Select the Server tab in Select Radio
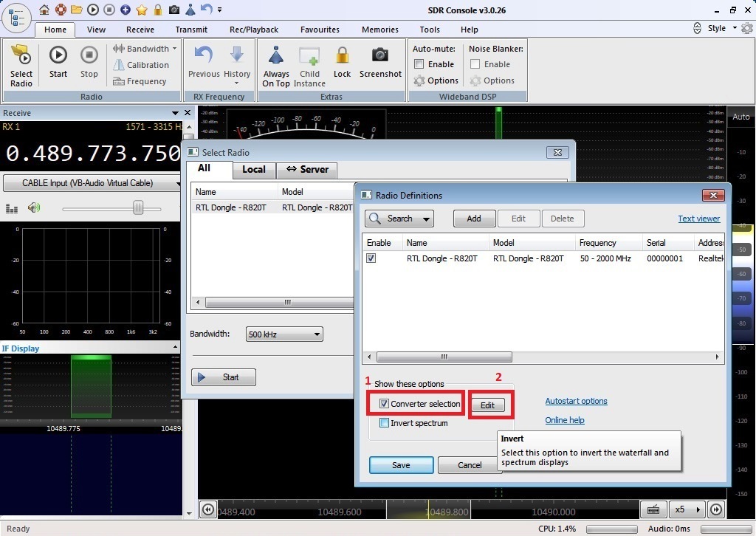756x536 pixels. point(307,169)
